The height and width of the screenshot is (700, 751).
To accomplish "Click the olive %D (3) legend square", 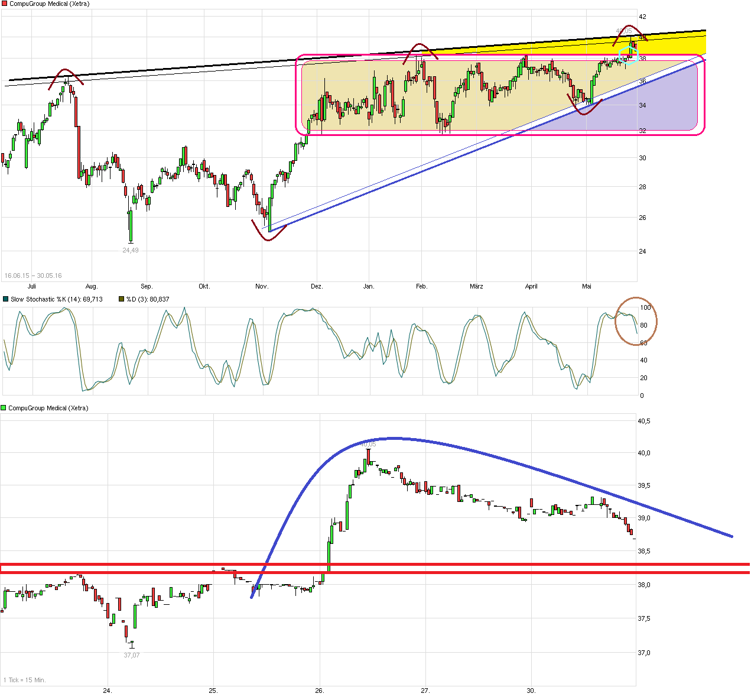I will [121, 299].
